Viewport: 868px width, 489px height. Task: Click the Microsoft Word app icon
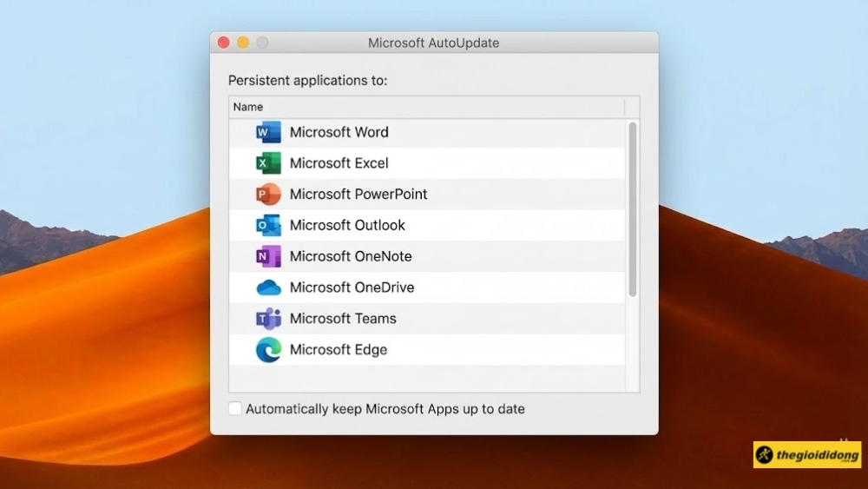click(x=268, y=132)
